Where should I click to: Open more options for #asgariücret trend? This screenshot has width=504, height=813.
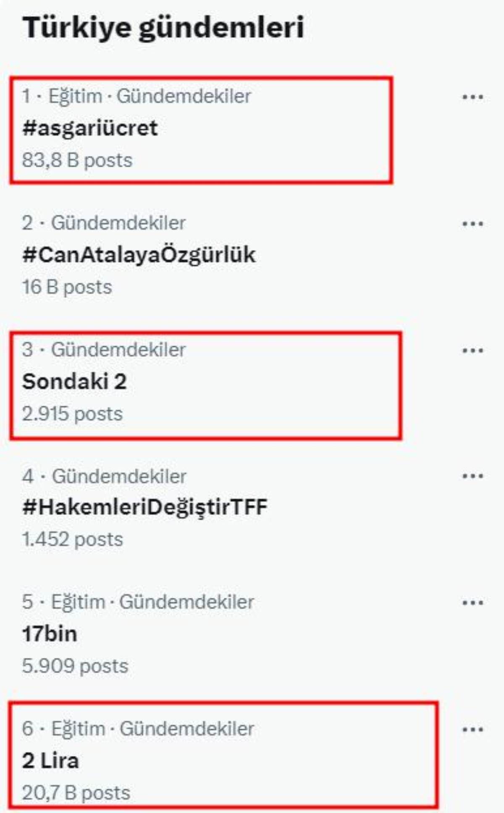(x=472, y=97)
